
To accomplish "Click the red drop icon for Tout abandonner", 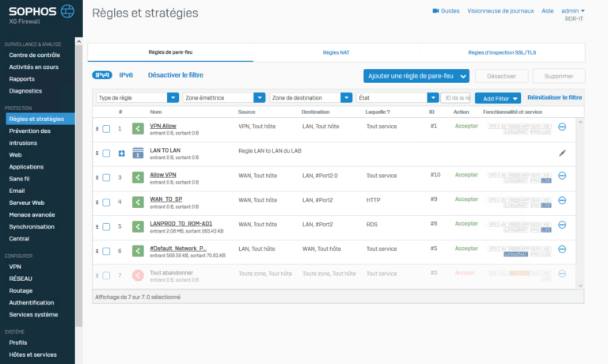I will tap(138, 275).
